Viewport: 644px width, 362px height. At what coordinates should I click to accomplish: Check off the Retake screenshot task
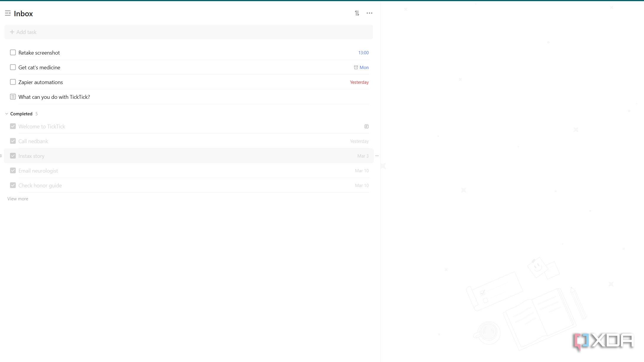point(13,53)
